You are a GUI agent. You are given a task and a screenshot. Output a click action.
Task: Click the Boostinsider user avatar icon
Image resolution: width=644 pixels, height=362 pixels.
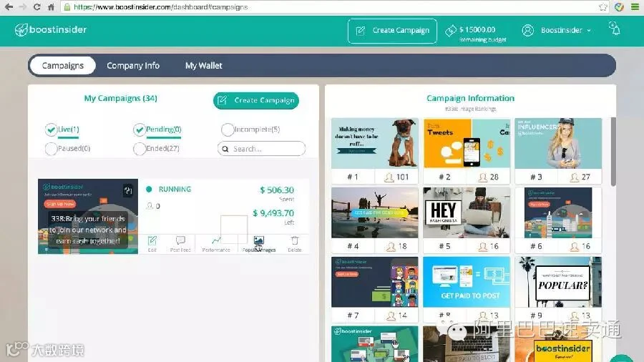click(528, 30)
